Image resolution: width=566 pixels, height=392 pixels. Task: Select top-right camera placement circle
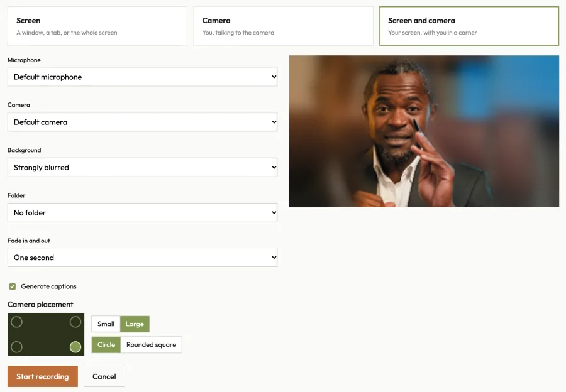point(75,322)
